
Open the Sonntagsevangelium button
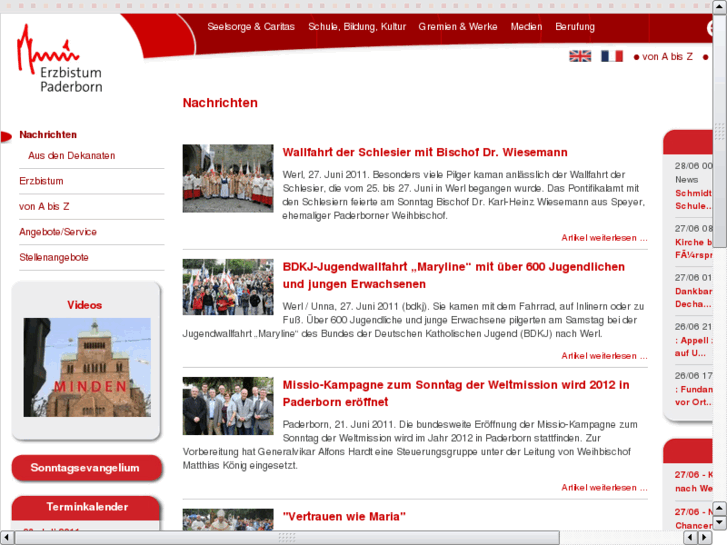(x=86, y=468)
